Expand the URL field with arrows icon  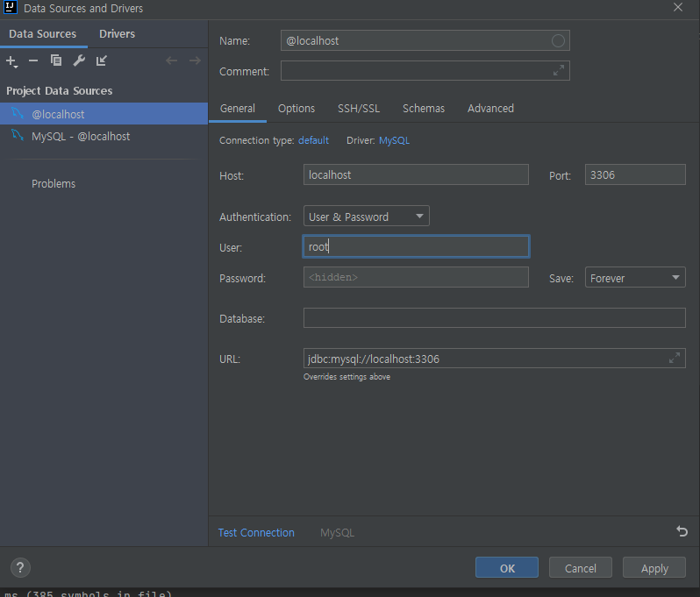click(674, 358)
